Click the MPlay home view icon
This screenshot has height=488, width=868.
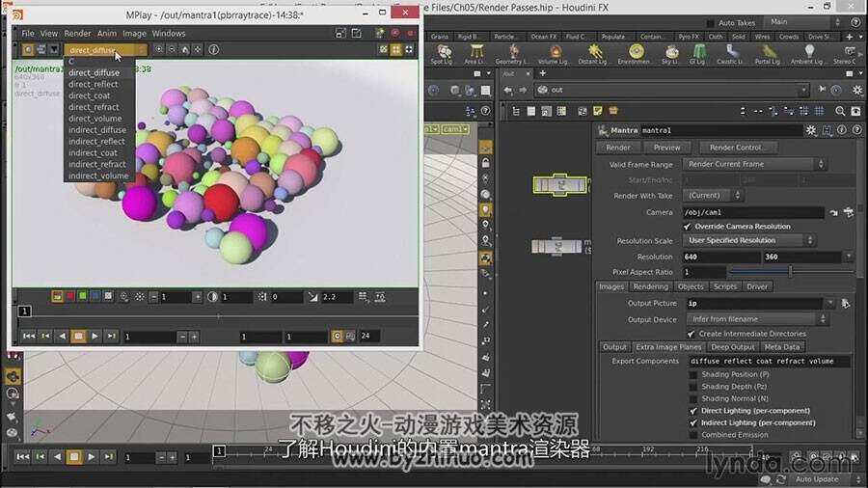point(185,49)
